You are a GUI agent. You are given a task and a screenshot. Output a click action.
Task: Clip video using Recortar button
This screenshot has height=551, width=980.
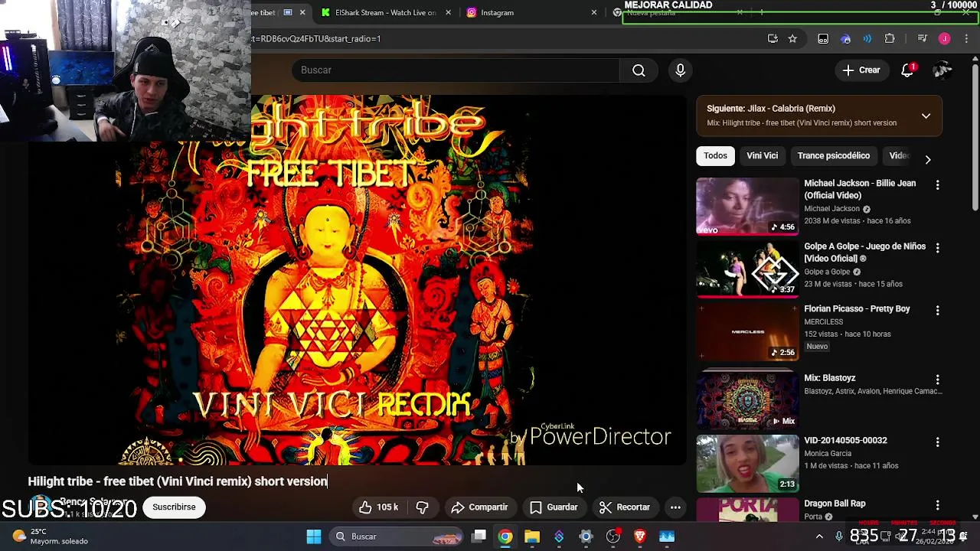(x=625, y=507)
